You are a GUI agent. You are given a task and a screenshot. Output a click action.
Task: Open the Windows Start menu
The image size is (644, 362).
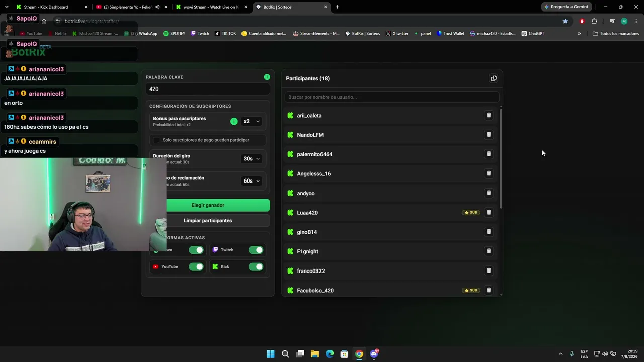coord(271,354)
